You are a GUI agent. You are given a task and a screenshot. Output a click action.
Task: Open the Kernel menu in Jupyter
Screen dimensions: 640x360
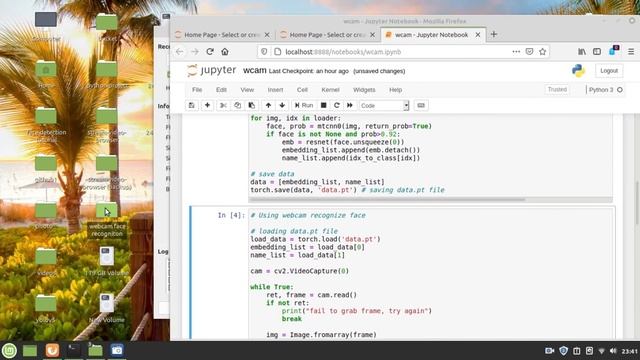coord(330,90)
